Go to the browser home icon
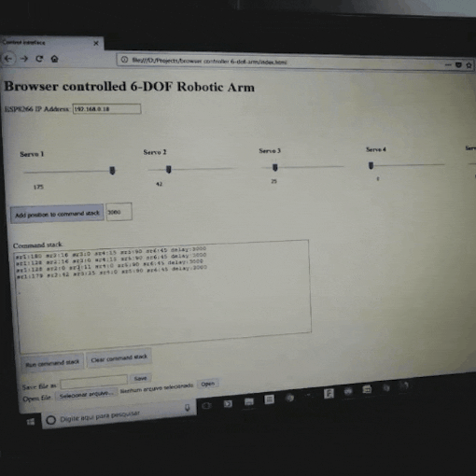 click(x=54, y=59)
